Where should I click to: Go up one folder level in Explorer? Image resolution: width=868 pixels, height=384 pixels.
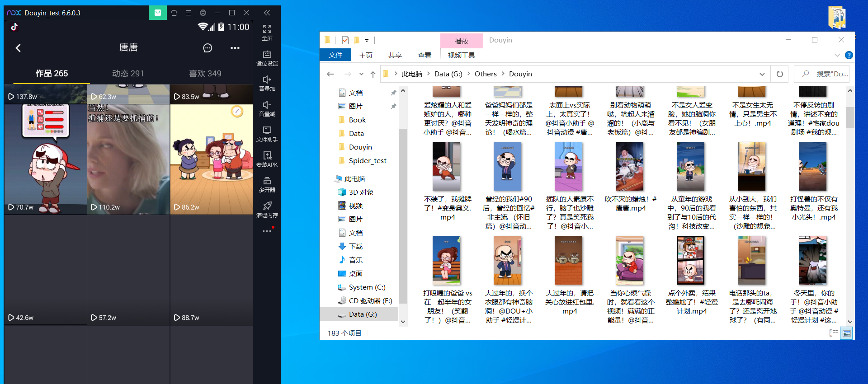tap(373, 74)
